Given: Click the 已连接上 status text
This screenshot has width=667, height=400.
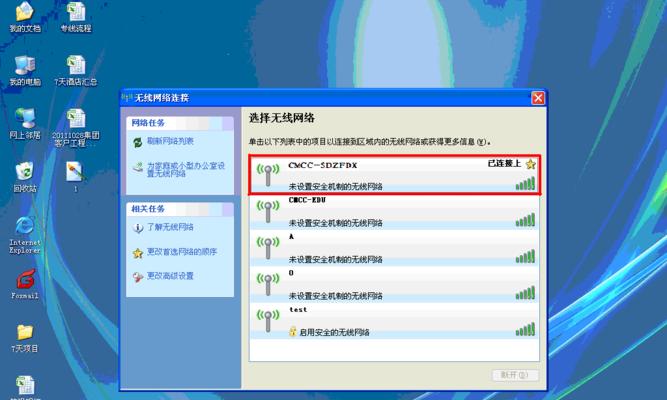Looking at the screenshot, I should (x=504, y=163).
